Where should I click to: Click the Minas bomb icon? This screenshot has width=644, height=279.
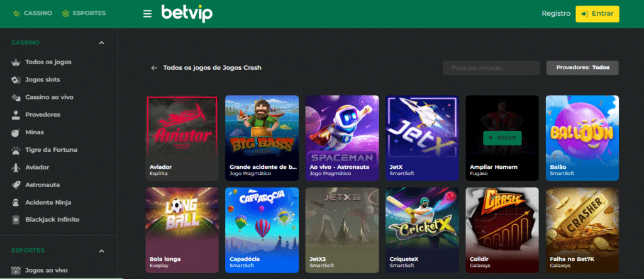tap(16, 132)
